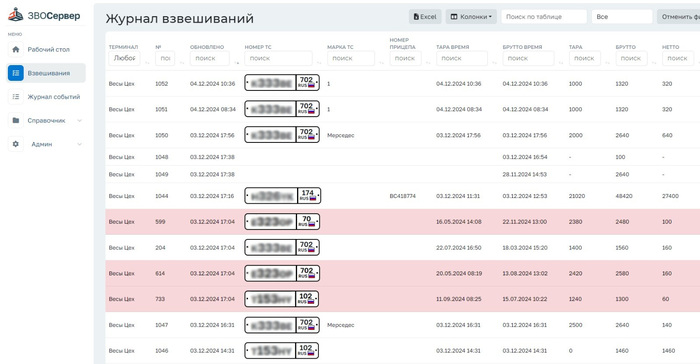
Task: Open Рабочий стол home icon
Action: [16, 49]
